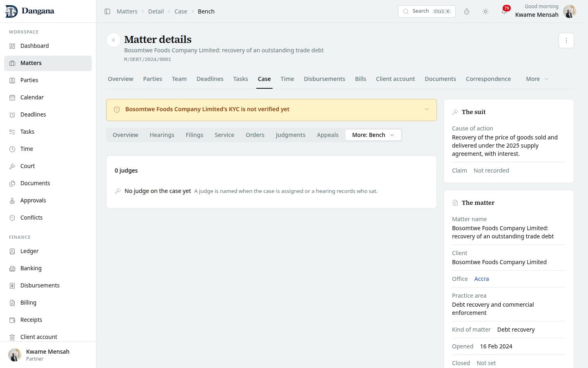Image resolution: width=588 pixels, height=368 pixels.
Task: Open sidebar Tasks under Workspace
Action: pyautogui.click(x=48, y=132)
